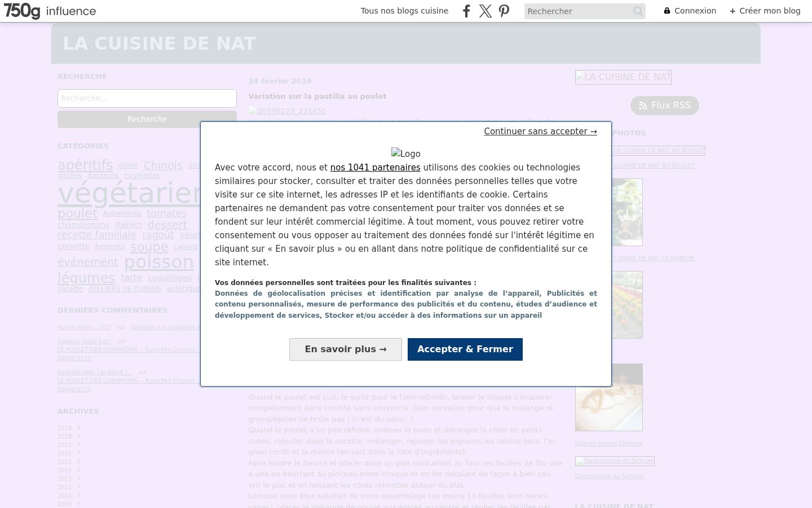Viewport: 812px width, 508px height.
Task: Expand the 2018 archive year
Action: 79,436
